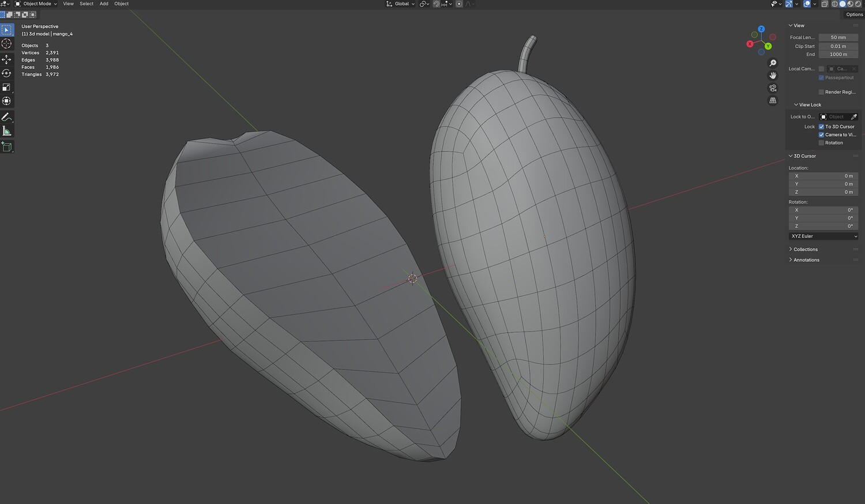
Task: Toggle viewport overlays display
Action: [x=807, y=4]
